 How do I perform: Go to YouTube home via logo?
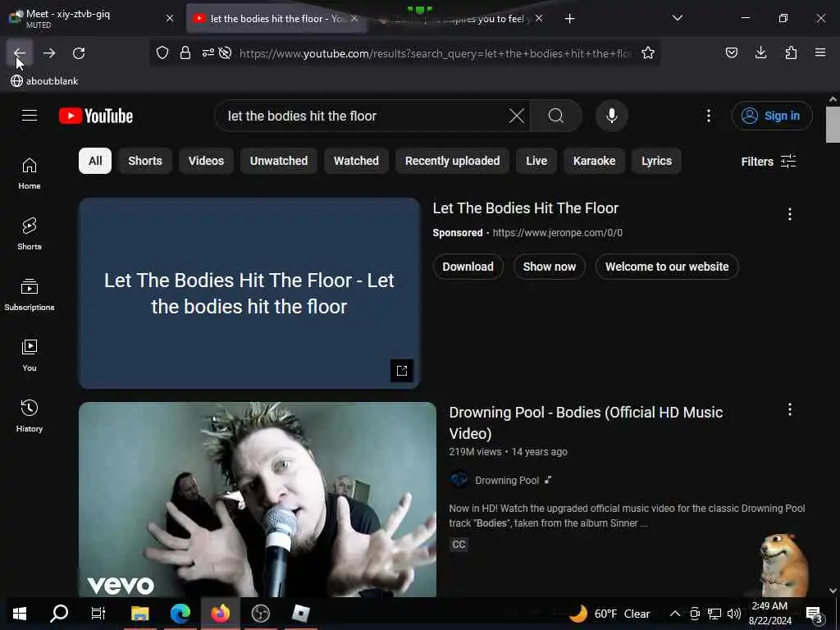96,116
